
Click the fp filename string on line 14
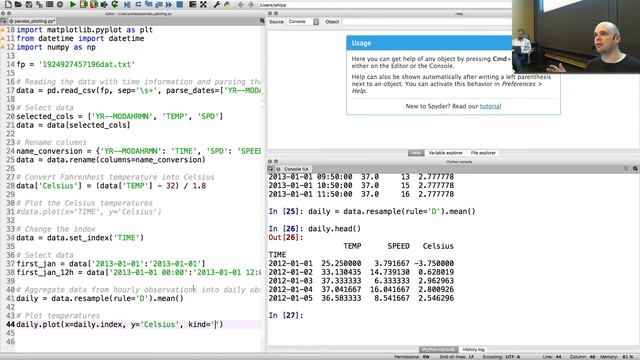[87, 64]
